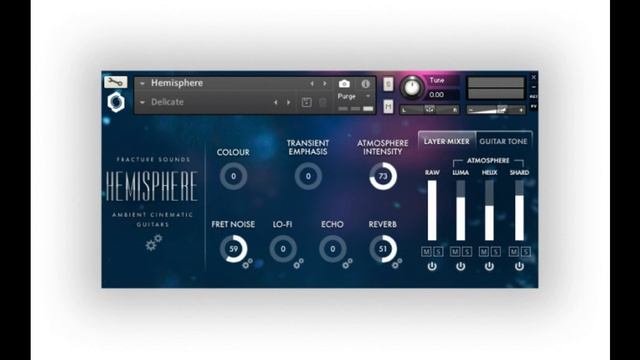Click the RAW layer volume fader
640x360 pixels.
pos(432,210)
